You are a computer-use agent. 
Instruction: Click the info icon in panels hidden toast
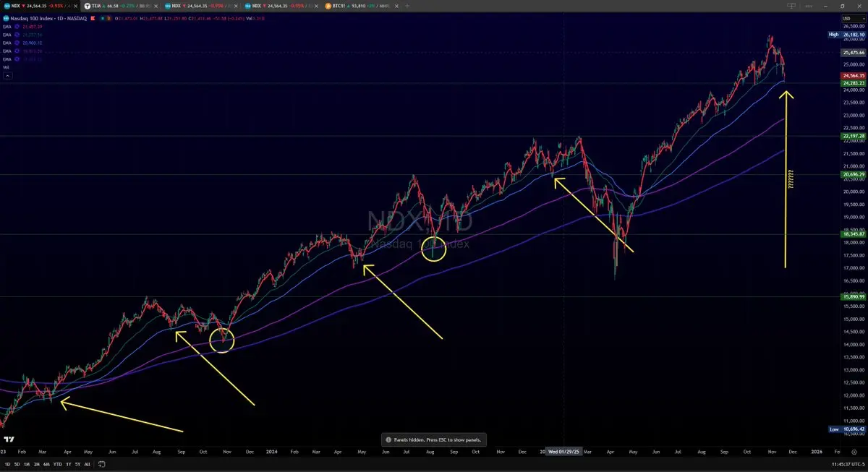coord(388,439)
